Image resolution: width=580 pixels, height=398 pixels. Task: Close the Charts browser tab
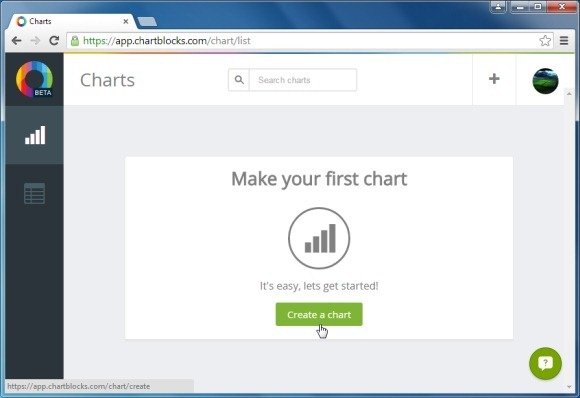pyautogui.click(x=126, y=21)
